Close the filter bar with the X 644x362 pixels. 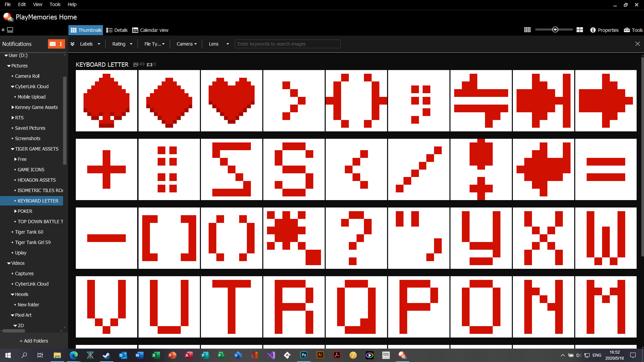(x=638, y=44)
